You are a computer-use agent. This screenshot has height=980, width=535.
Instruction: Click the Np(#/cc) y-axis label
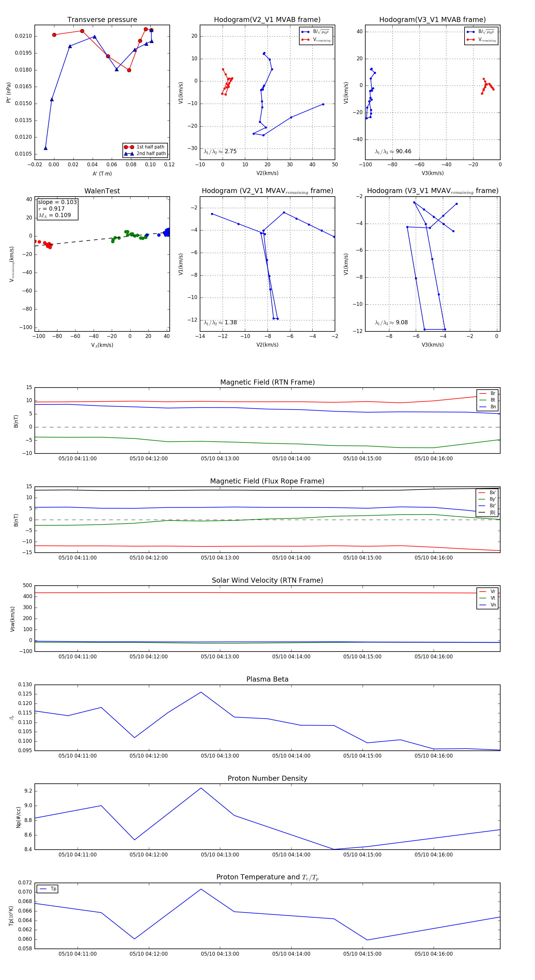point(18,817)
